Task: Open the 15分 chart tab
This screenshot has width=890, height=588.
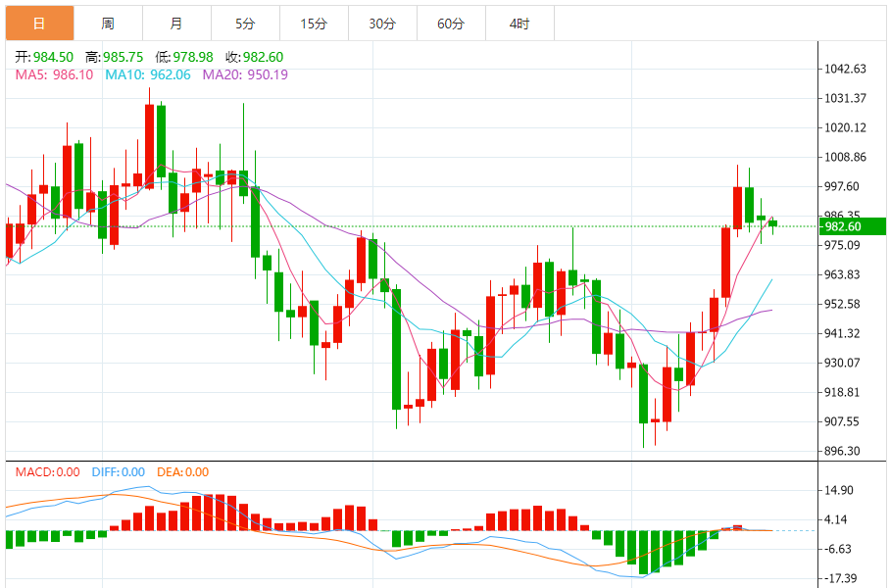Action: (315, 24)
